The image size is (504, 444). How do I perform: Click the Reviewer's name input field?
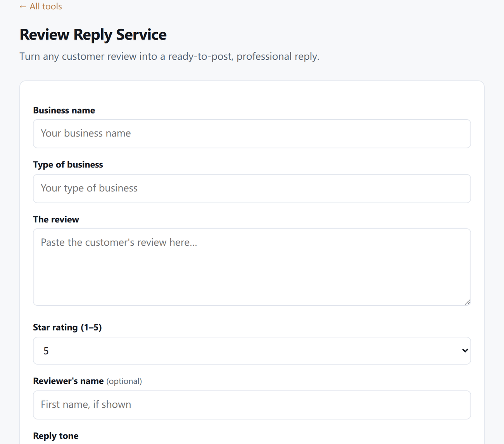click(252, 405)
